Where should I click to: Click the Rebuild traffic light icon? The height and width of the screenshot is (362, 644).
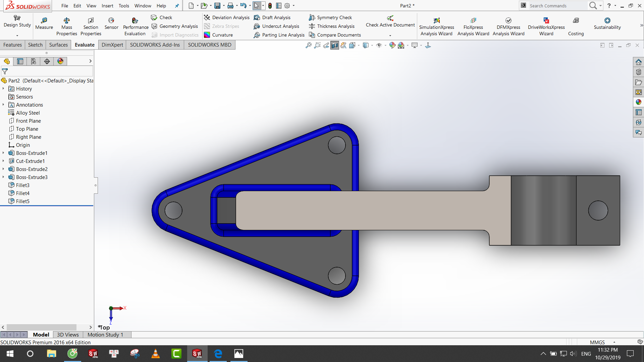pyautogui.click(x=270, y=6)
